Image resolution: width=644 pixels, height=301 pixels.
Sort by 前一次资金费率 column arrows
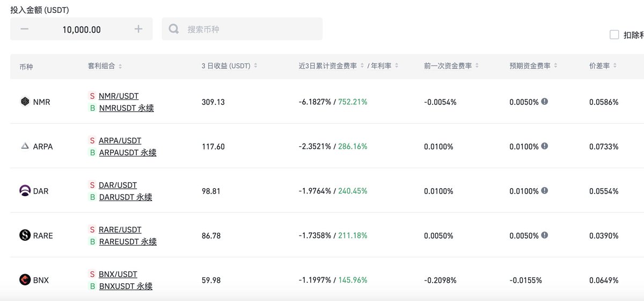(x=477, y=66)
